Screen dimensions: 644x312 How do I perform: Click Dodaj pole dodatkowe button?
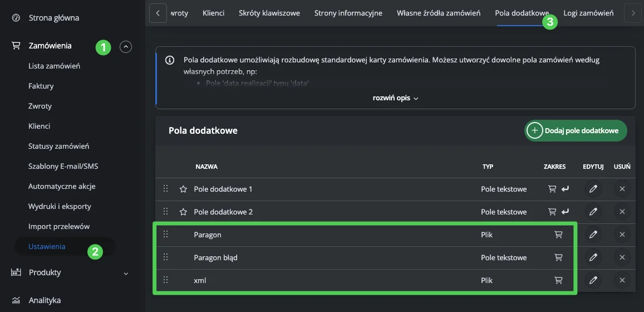[x=576, y=131]
